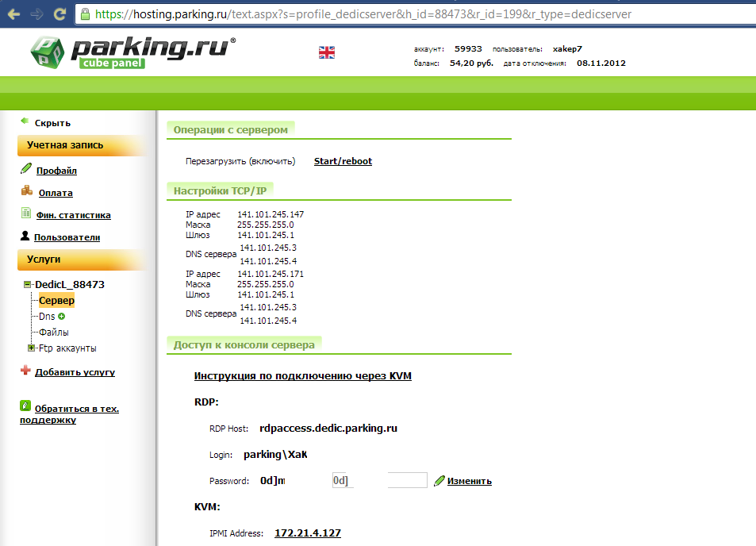This screenshot has height=546, width=756.
Task: Select Файлы in the services tree
Action: pyautogui.click(x=53, y=333)
